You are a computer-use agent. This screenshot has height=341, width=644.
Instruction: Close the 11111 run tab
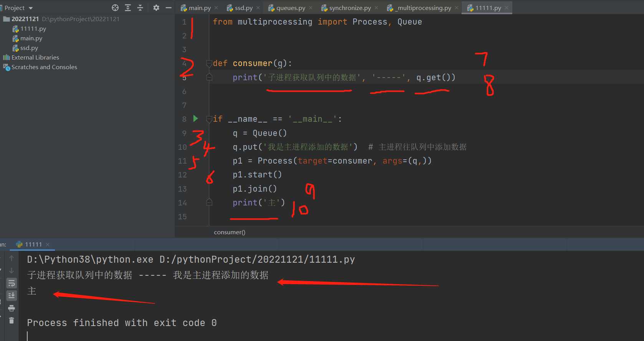48,244
